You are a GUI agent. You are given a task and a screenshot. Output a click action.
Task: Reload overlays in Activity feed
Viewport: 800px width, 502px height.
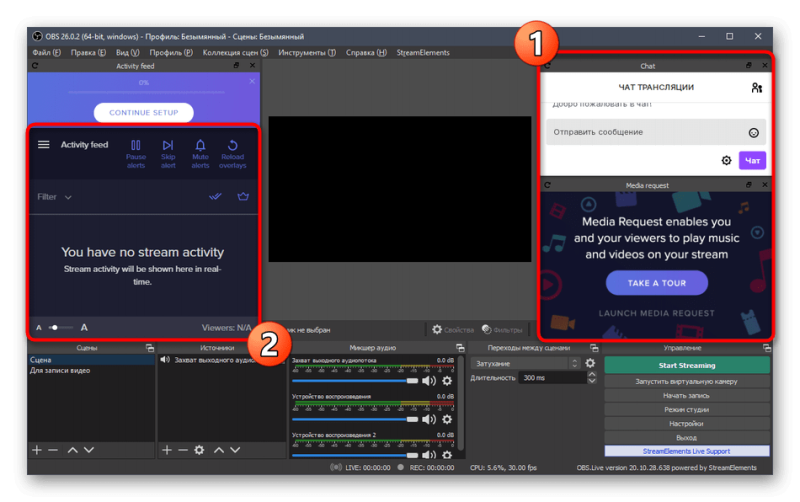pos(233,154)
